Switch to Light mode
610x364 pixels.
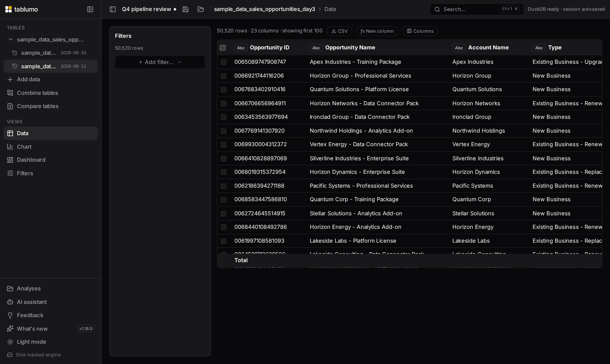point(51,342)
